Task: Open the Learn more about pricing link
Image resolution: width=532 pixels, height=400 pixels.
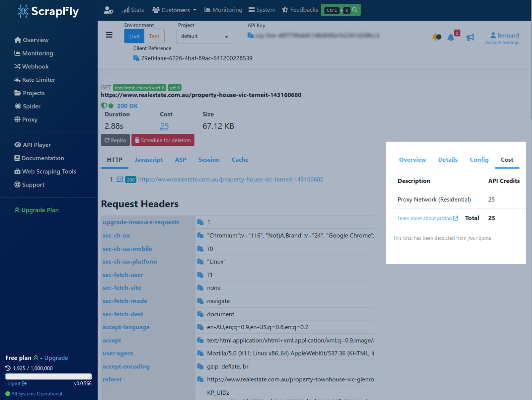Action: (x=425, y=218)
